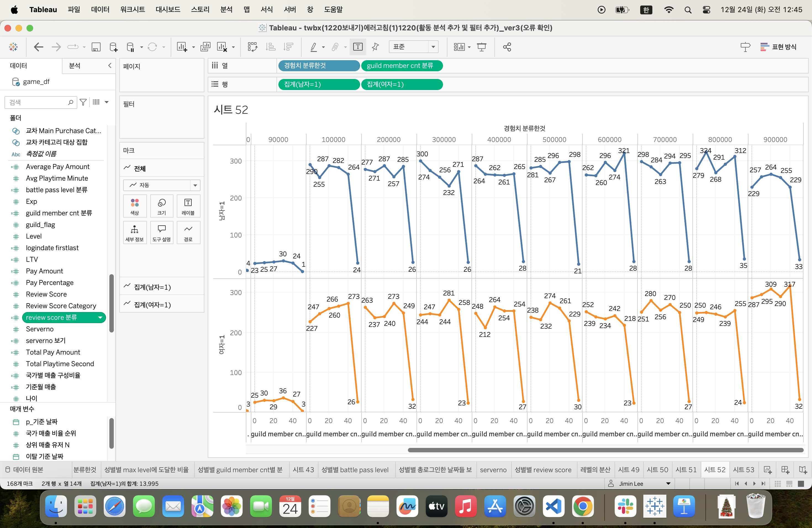Click the new story tab icon
Image resolution: width=812 pixels, height=528 pixels.
click(x=803, y=470)
